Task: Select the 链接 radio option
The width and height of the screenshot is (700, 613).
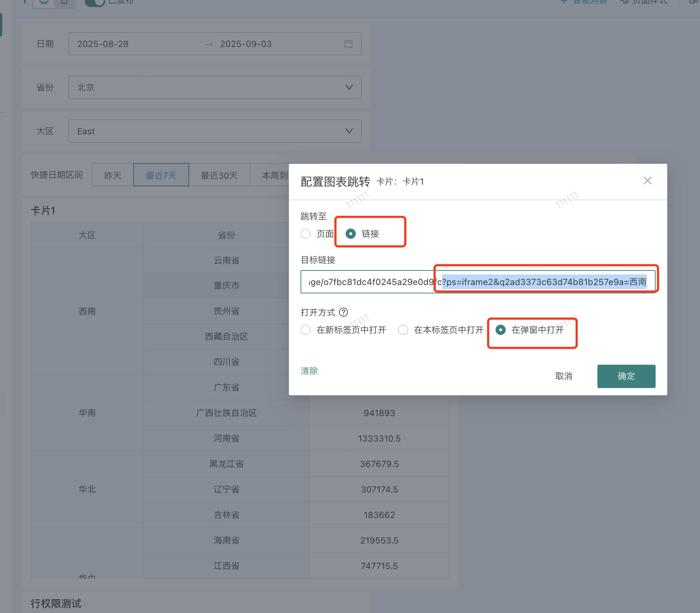Action: [x=351, y=234]
